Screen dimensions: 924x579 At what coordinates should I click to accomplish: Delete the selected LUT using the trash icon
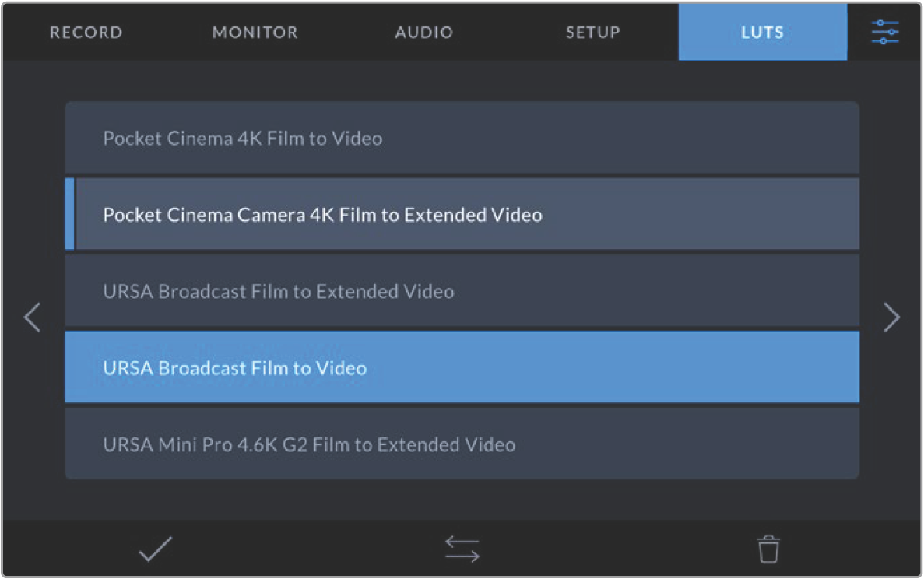click(x=768, y=549)
